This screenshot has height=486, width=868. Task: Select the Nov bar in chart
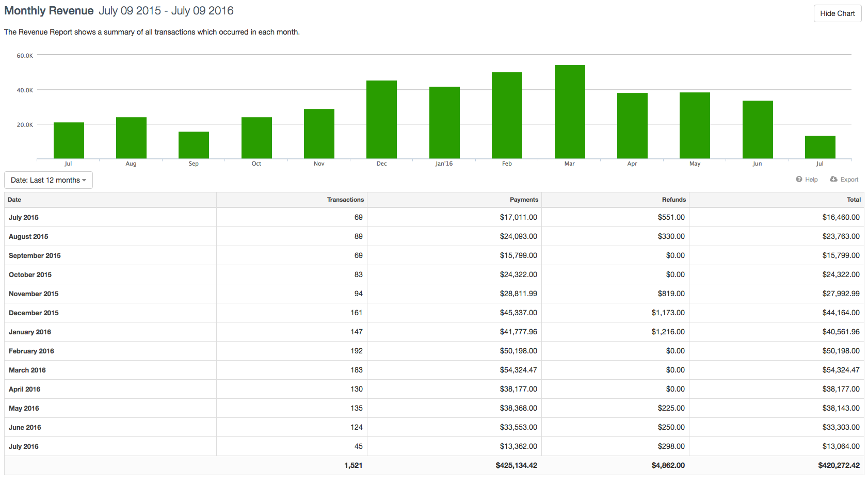[319, 134]
